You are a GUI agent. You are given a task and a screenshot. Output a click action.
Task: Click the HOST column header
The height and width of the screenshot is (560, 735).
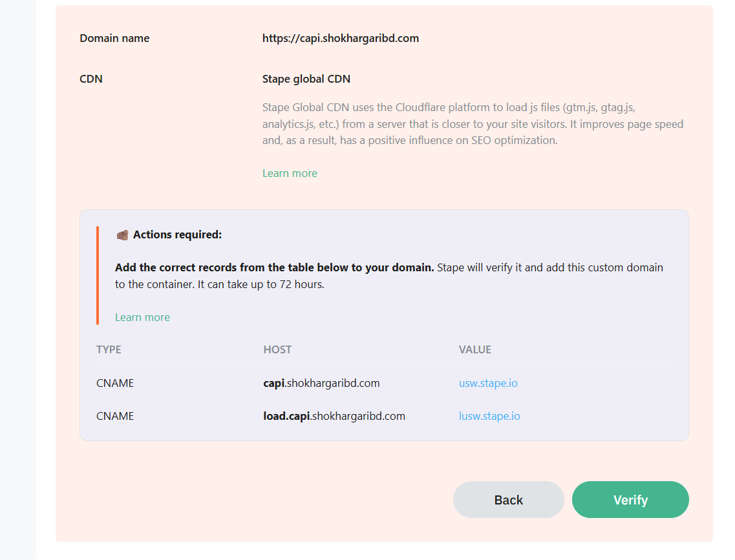[277, 349]
